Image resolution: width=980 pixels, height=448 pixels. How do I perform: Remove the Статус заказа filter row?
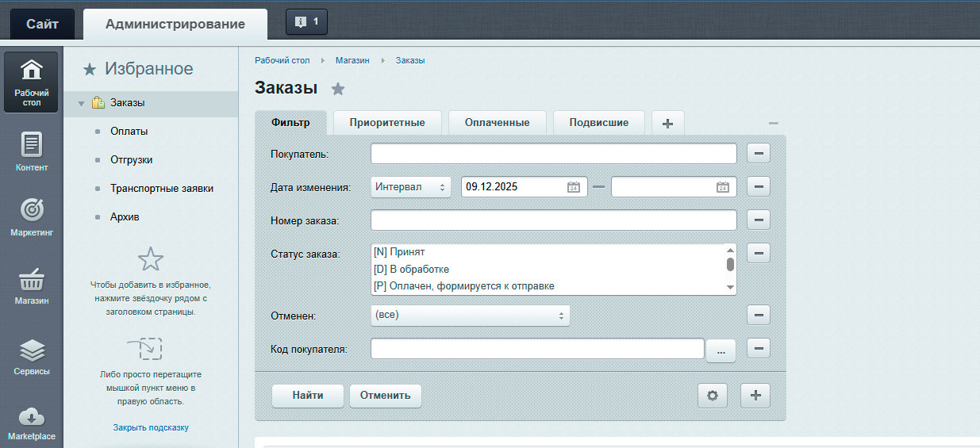click(x=758, y=254)
